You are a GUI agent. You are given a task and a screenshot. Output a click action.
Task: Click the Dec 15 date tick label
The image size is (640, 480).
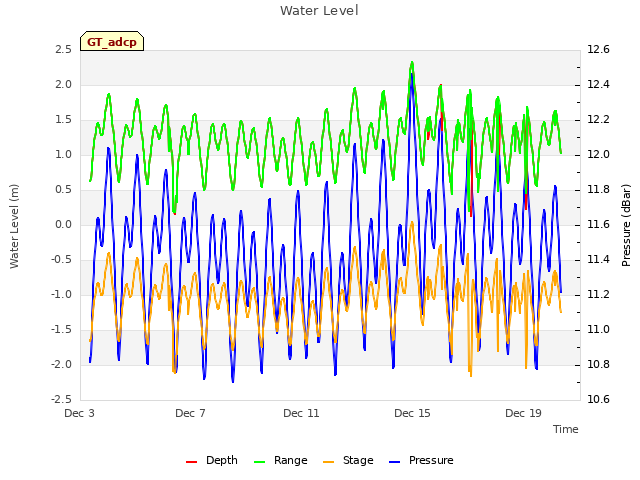412,413
